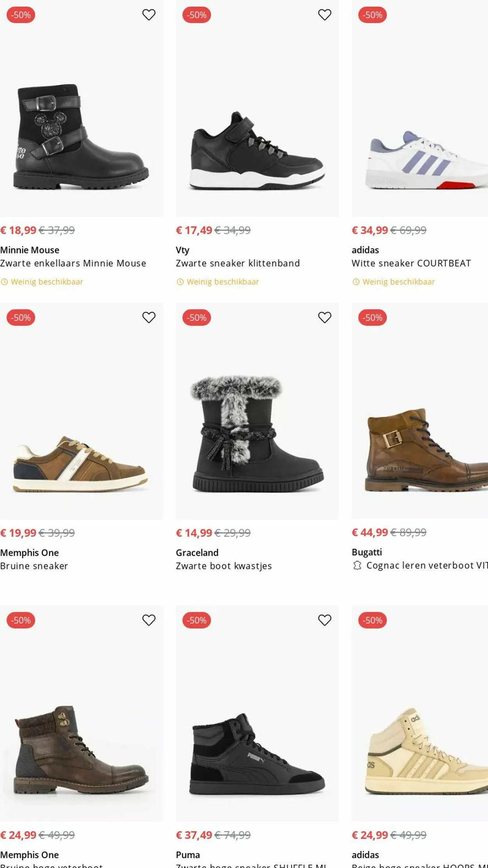View Memphis One brown sneaker image
This screenshot has width=488, height=868.
[80, 464]
